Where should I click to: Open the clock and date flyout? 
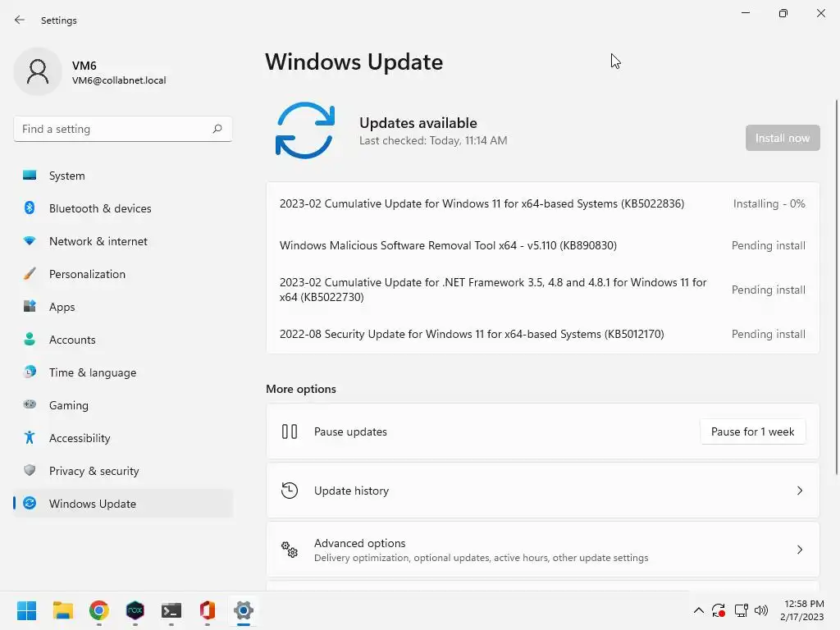pos(802,610)
